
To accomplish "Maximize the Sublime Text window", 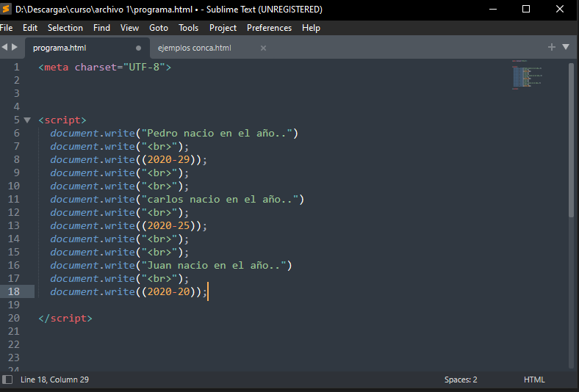I will (526, 10).
